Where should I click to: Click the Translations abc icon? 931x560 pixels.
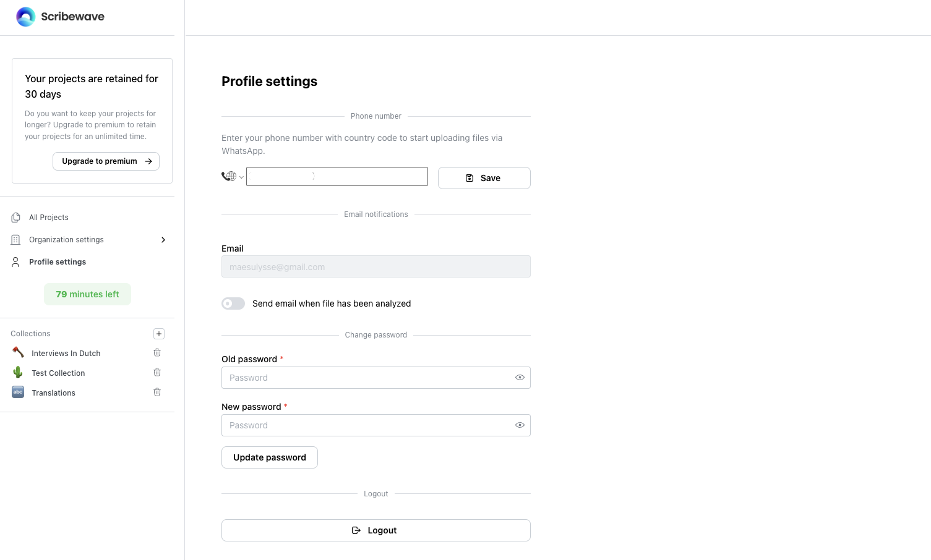click(18, 392)
